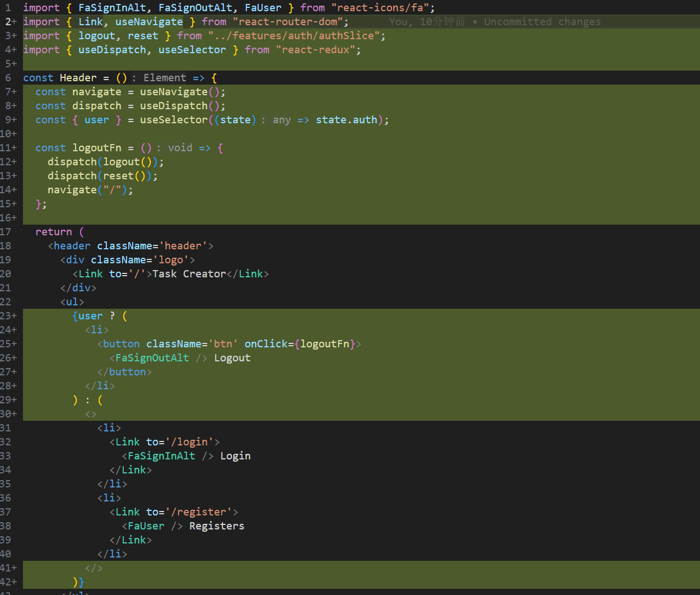
Task: Click the "Task Creator" link text
Action: click(189, 274)
